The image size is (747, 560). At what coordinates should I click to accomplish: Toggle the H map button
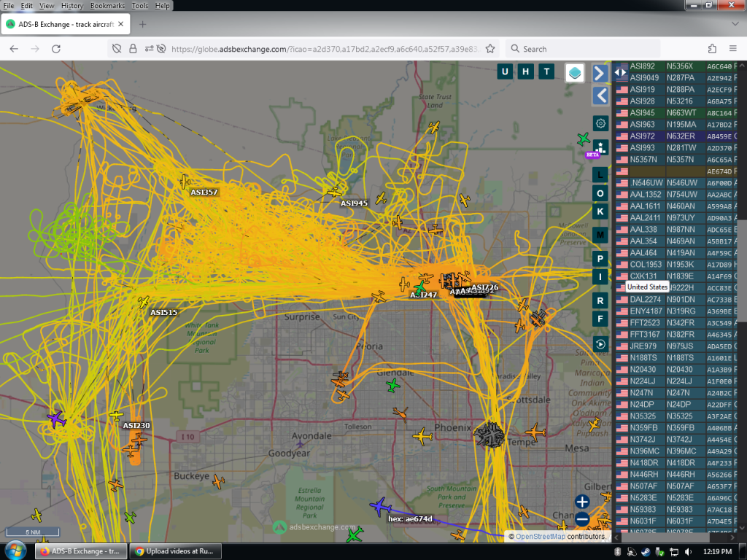[525, 72]
